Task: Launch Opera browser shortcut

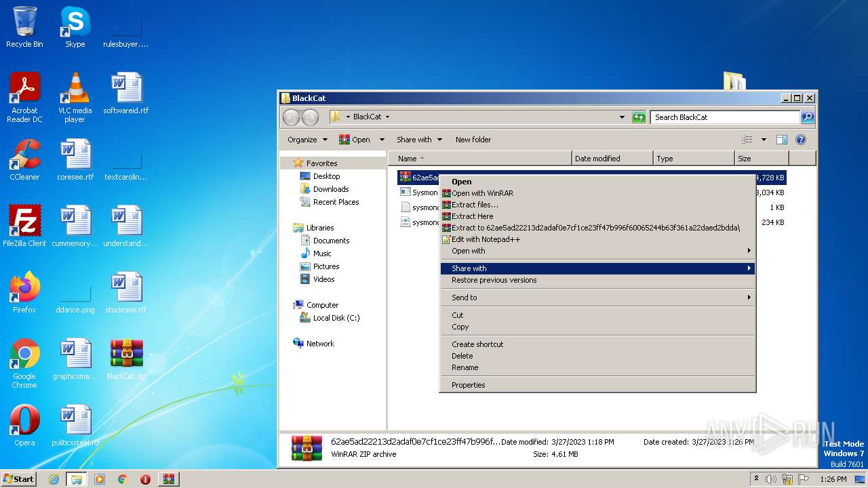Action: pyautogui.click(x=24, y=426)
